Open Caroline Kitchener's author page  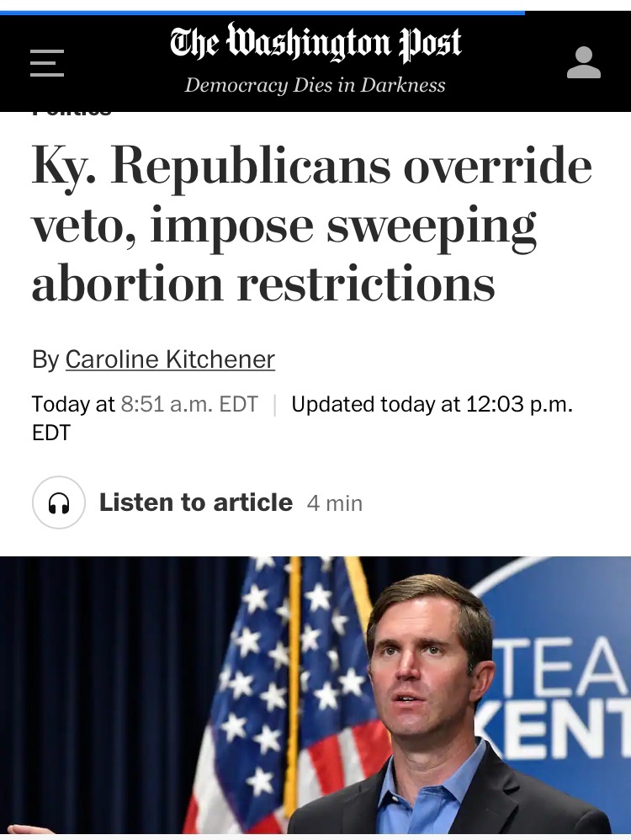[x=170, y=360]
